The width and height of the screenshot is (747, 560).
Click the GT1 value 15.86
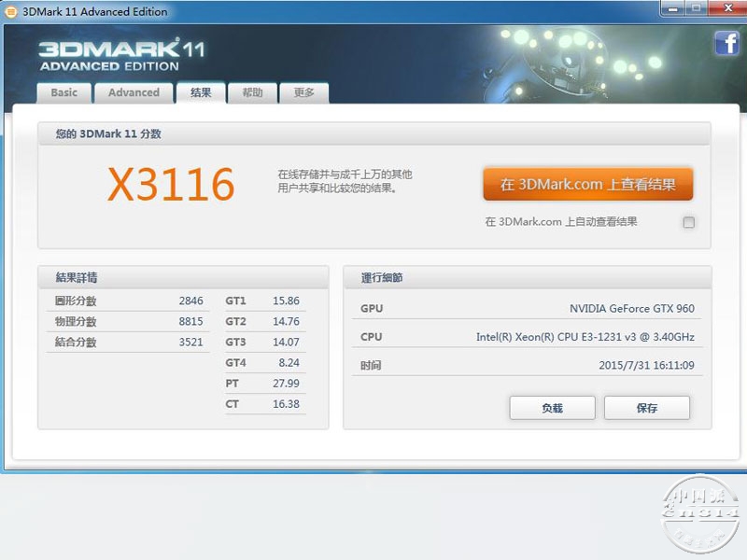pyautogui.click(x=286, y=301)
